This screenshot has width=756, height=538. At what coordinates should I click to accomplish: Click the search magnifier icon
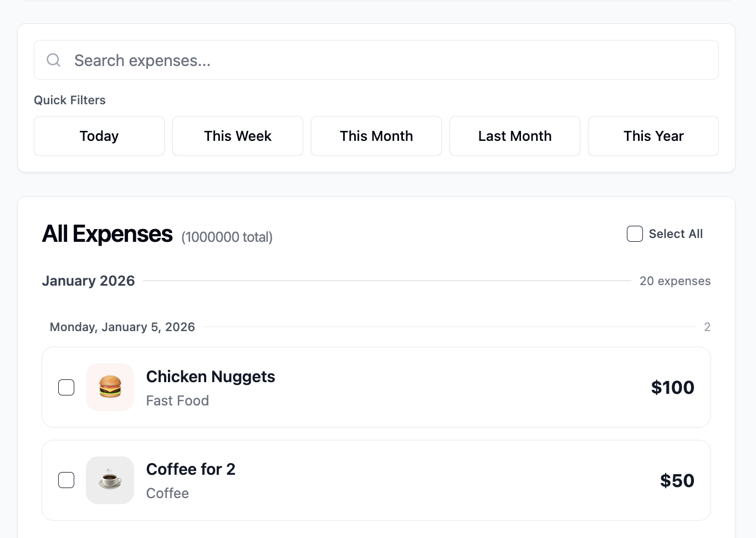click(x=53, y=60)
